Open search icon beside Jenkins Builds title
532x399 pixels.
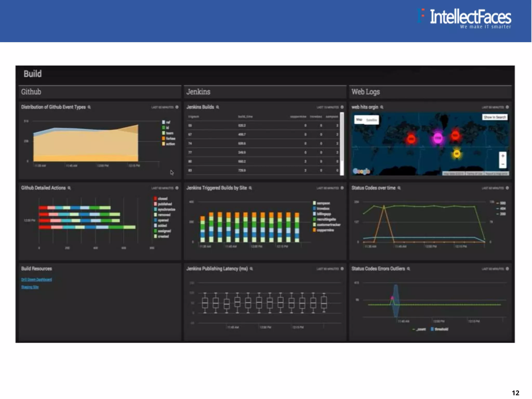click(218, 107)
